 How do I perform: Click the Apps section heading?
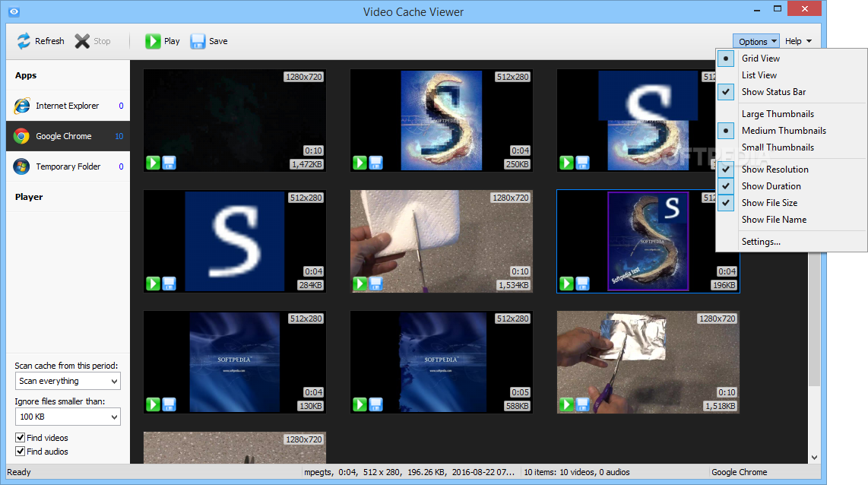(x=26, y=75)
